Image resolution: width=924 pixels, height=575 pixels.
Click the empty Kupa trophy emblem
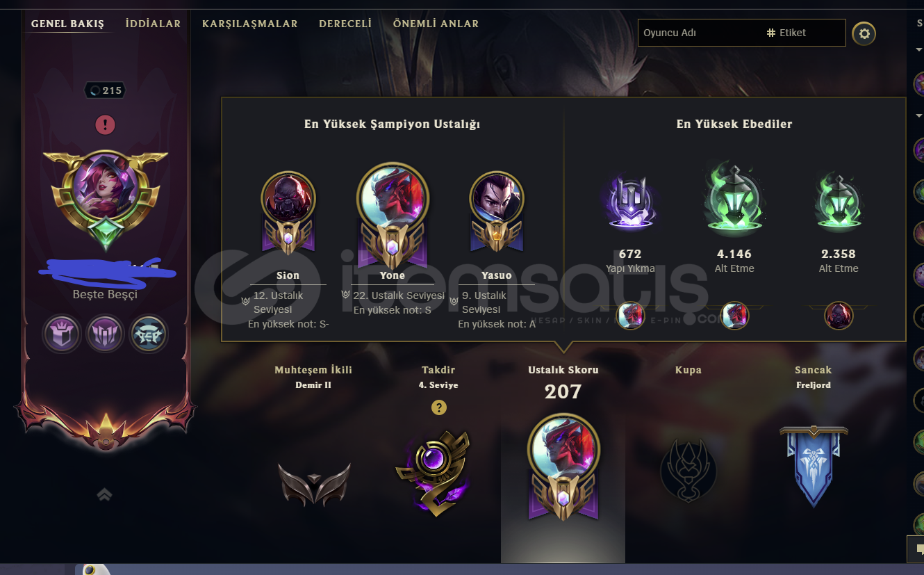pyautogui.click(x=688, y=471)
